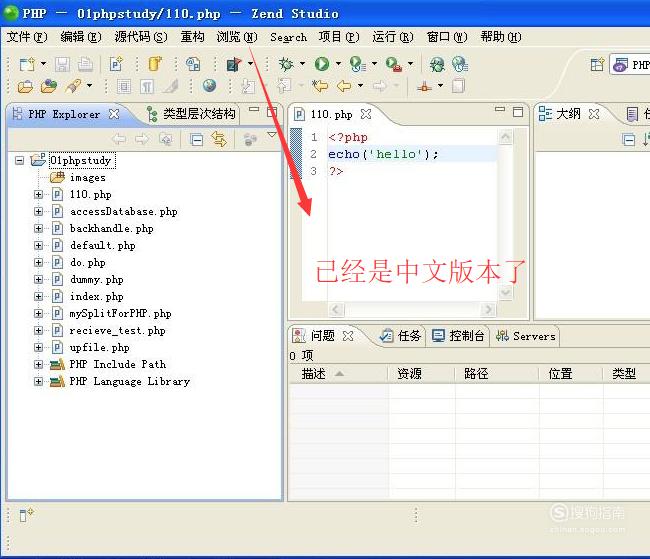Viewport: 650px width, 559px height.
Task: Expand the backhandle.php node
Action: [x=39, y=228]
